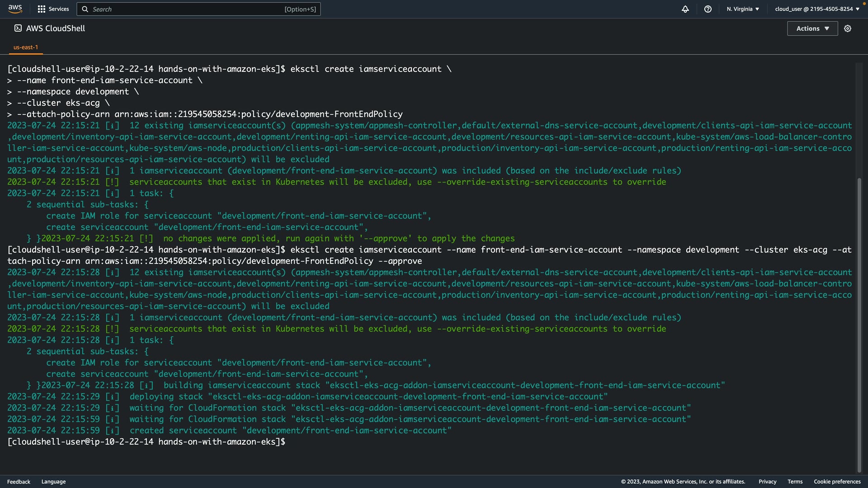Open the Actions dropdown menu
The width and height of the screenshot is (868, 488).
coord(812,28)
